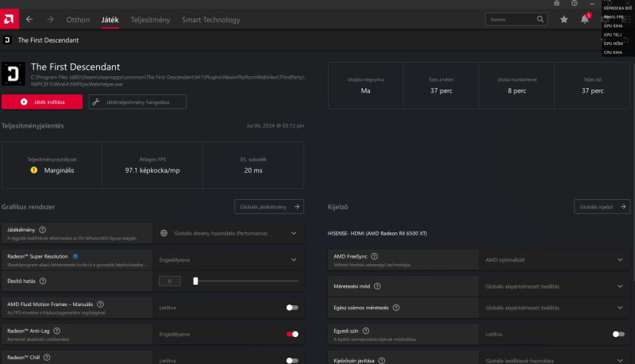Open Globális játékélmény settings
Screen dimensions: 635x364
pyautogui.click(x=269, y=207)
